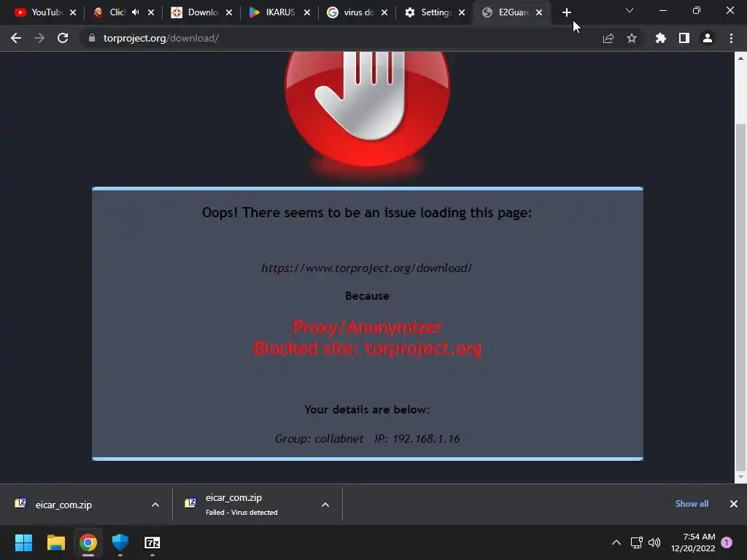Click the 'Proxy/Anonymizer' red text
Image resolution: width=747 pixels, height=560 pixels.
point(368,327)
